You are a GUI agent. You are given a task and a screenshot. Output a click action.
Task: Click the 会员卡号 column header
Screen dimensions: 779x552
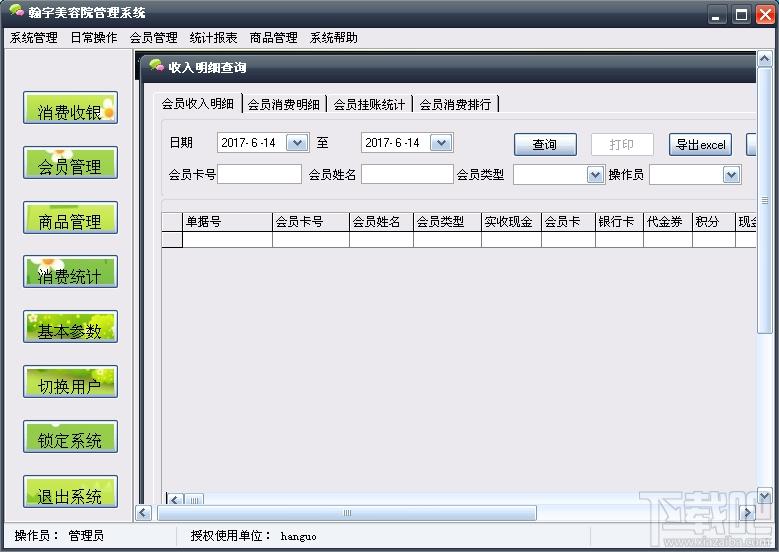point(311,222)
